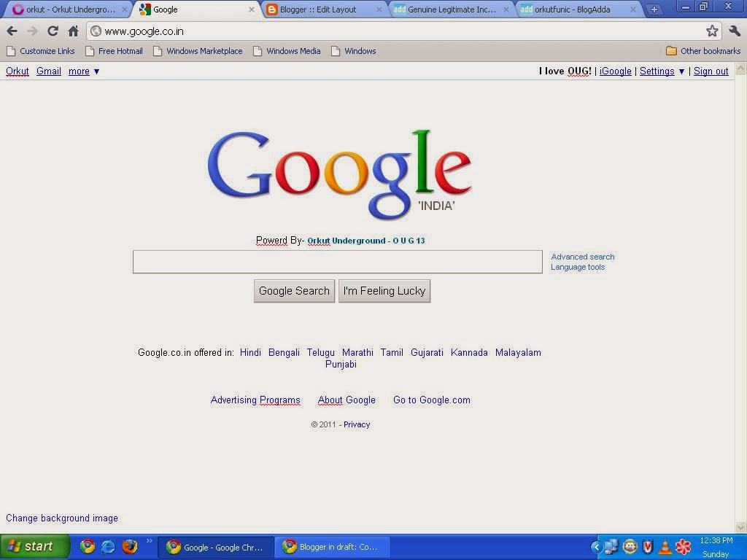This screenshot has width=747, height=560.
Task: Close the Google tab
Action: (x=252, y=9)
